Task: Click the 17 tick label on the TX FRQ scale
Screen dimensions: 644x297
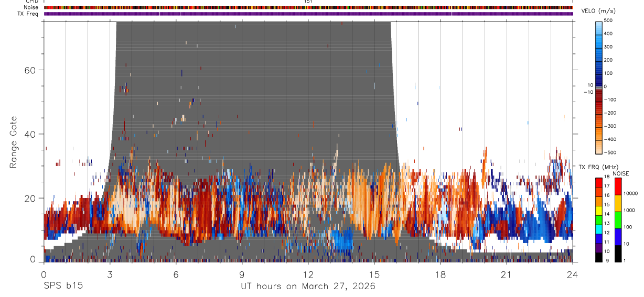Action: click(x=608, y=186)
